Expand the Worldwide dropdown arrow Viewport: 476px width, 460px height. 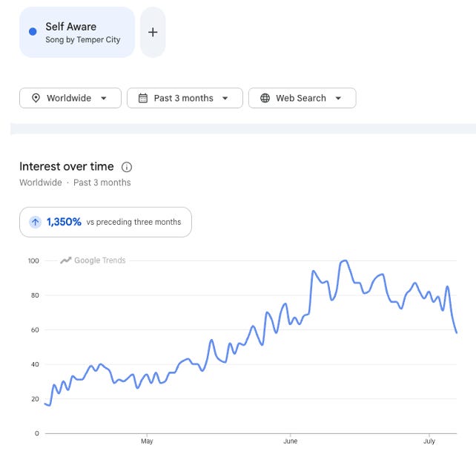pos(104,98)
